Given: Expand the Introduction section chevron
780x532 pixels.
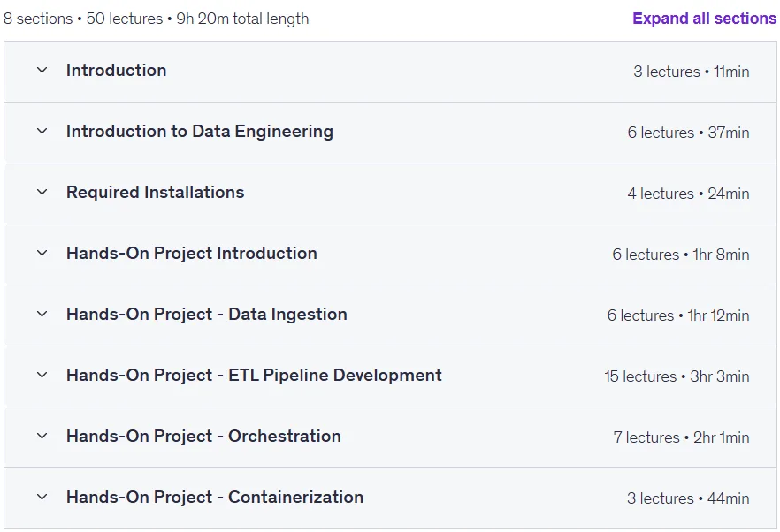Looking at the screenshot, I should pyautogui.click(x=42, y=70).
